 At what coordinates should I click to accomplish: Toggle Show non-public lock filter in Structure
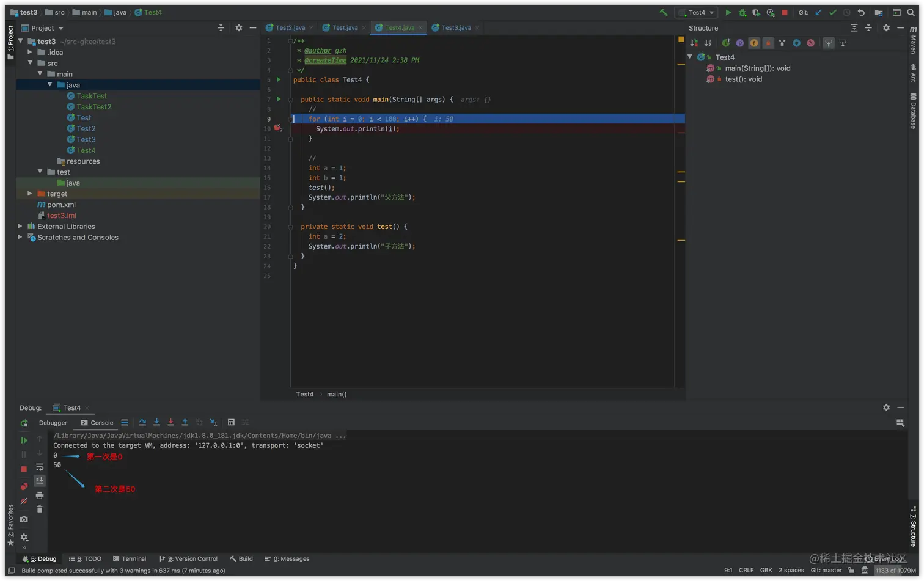[x=768, y=43]
